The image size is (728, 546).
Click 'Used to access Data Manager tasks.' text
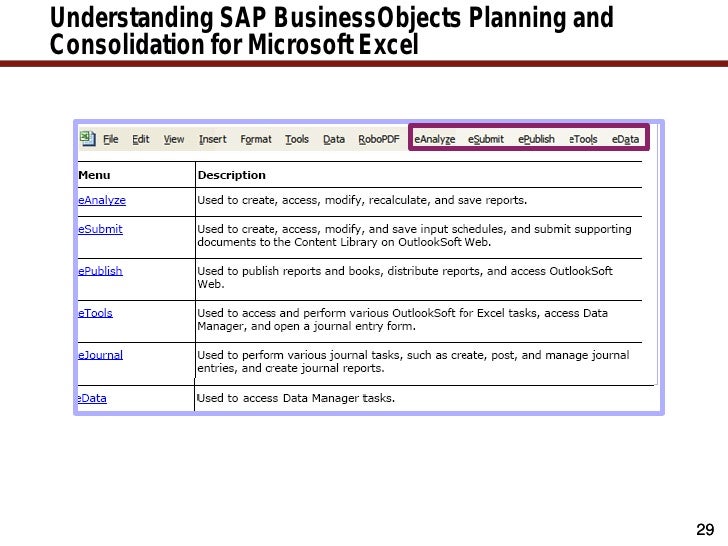(296, 398)
